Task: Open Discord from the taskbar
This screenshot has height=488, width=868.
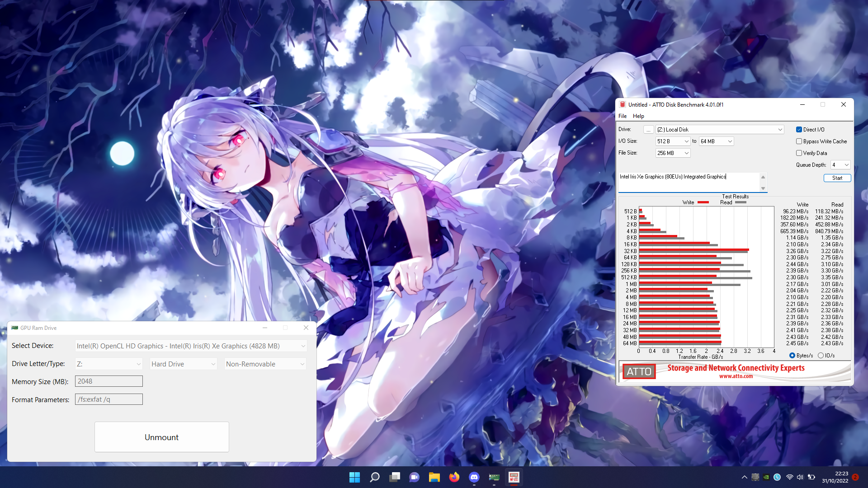Action: coord(474,477)
